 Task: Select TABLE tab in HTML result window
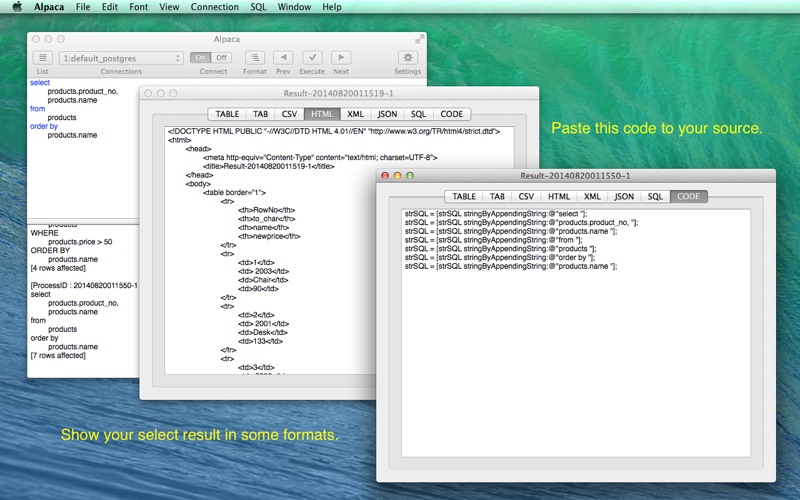[x=227, y=114]
